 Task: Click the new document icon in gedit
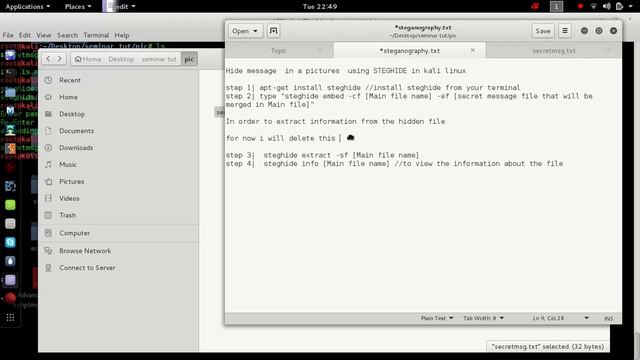point(273,31)
